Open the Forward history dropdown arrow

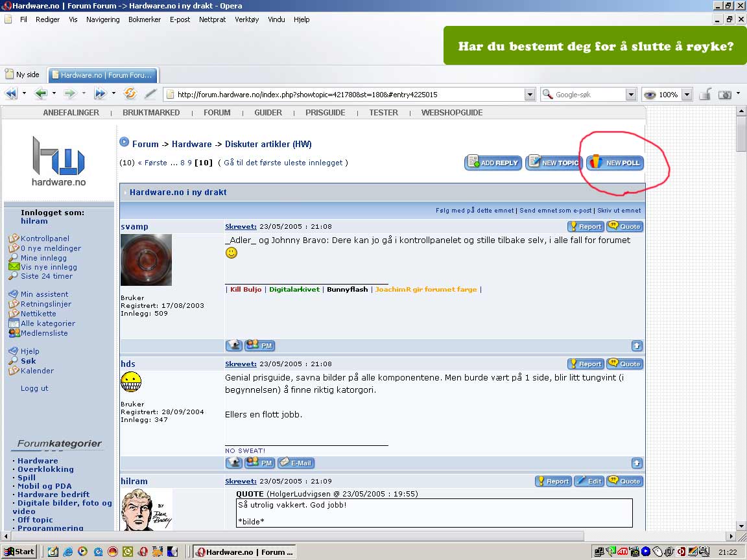(84, 93)
